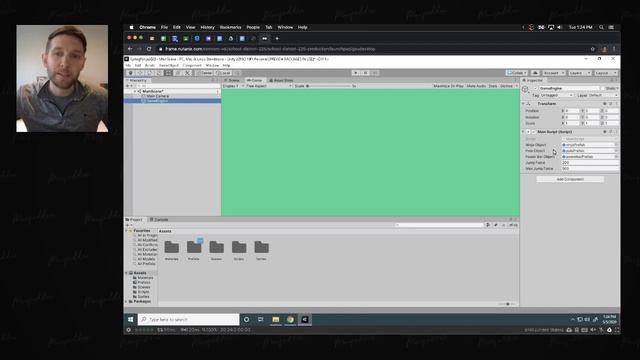Select the Rect tool in Unity toolbar
This screenshot has width=640, height=360.
(x=168, y=73)
